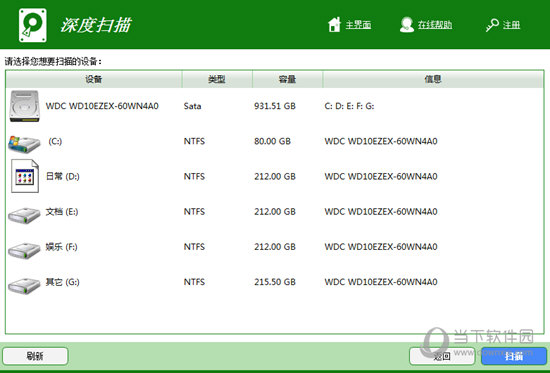Sort by the 设备 column header
The height and width of the screenshot is (373, 550).
click(x=94, y=79)
